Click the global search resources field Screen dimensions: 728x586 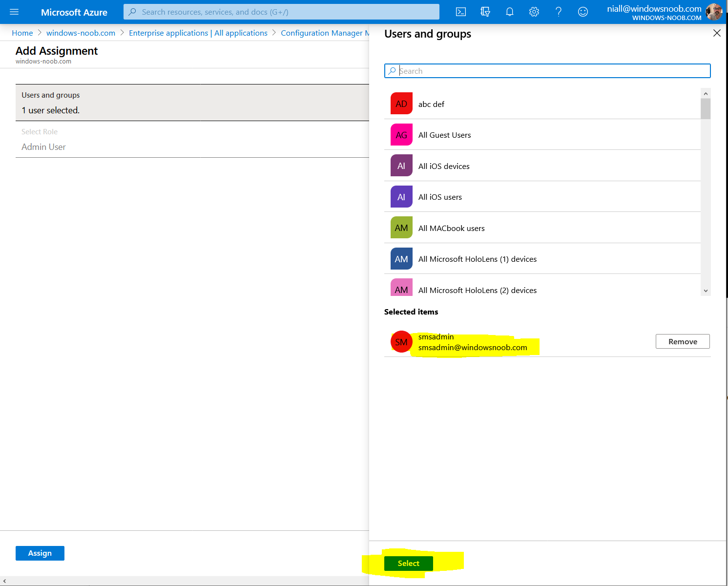(x=281, y=12)
